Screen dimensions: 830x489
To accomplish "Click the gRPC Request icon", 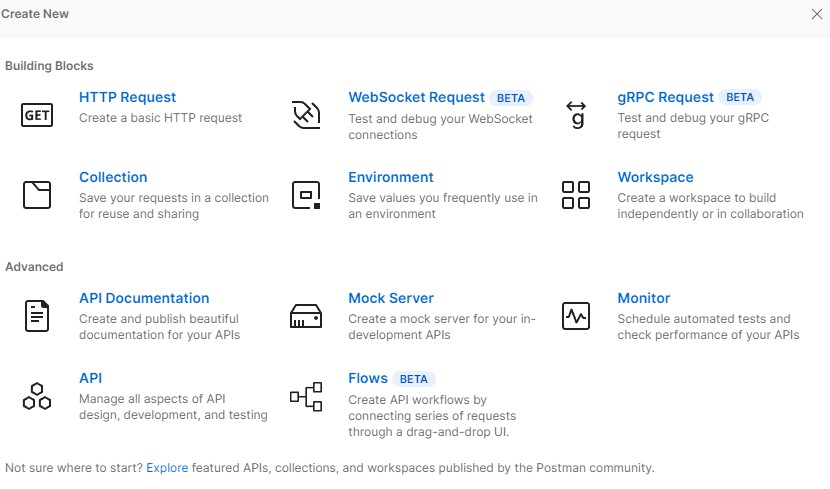I will (x=576, y=115).
